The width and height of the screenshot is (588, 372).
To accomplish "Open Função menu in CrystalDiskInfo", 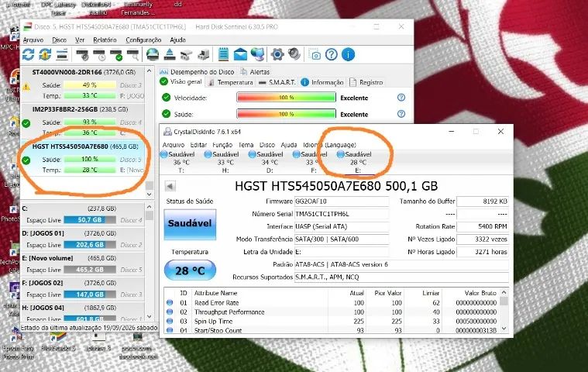I will point(222,145).
